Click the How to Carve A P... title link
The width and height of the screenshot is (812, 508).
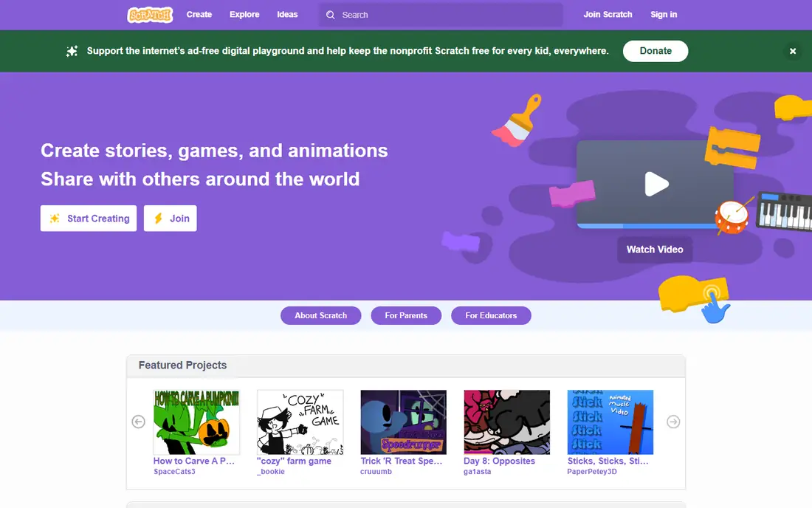tap(193, 461)
